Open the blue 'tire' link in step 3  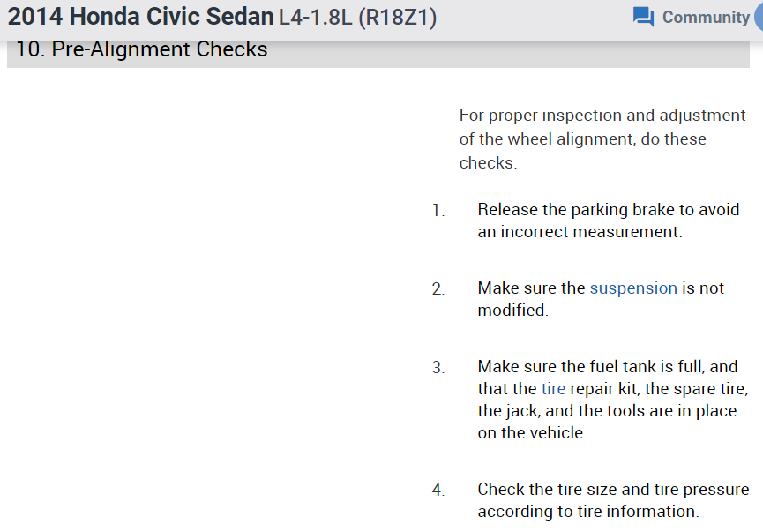551,389
